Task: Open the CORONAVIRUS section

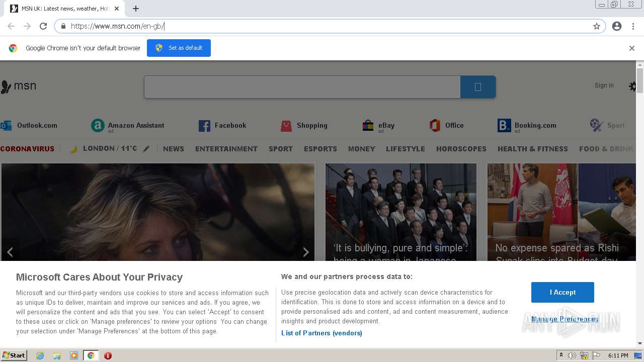Action: click(x=27, y=149)
